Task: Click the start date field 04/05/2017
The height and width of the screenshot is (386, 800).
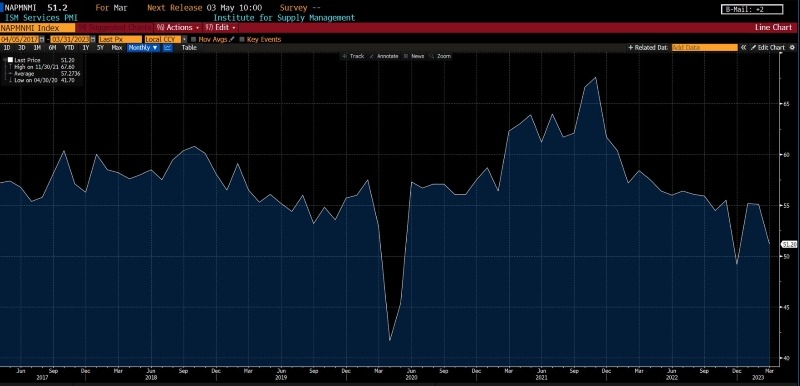Action: point(20,39)
